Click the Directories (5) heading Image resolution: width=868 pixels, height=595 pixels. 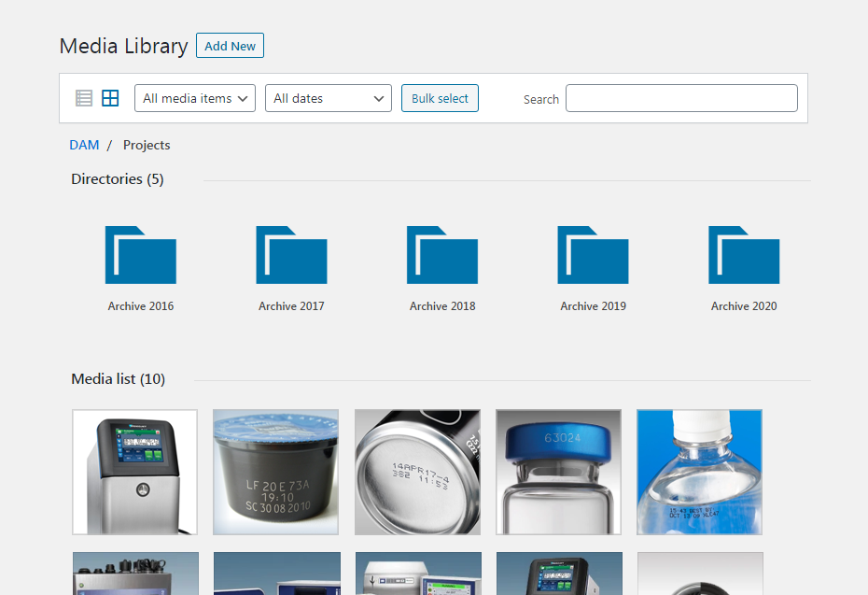118,179
